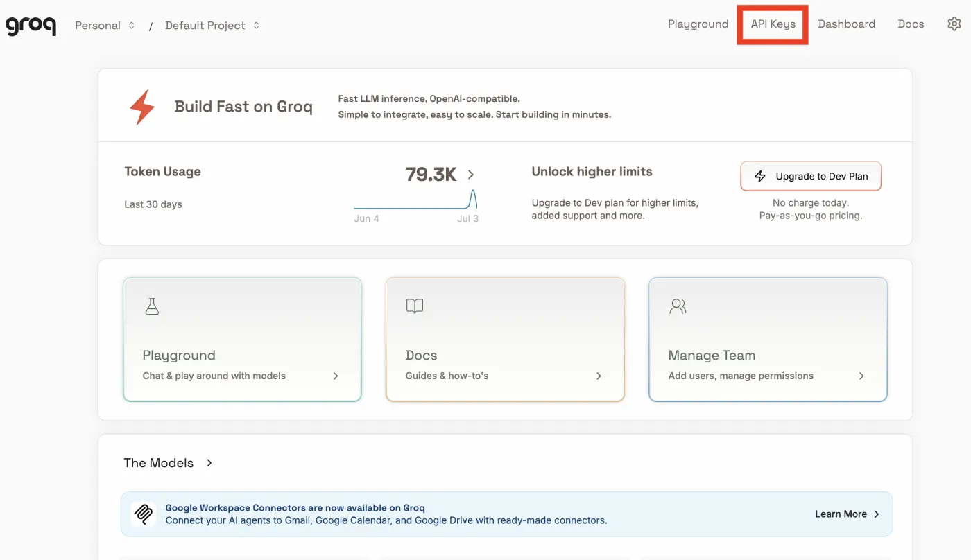971x560 pixels.
Task: Click the chevron beside The Models
Action: point(209,463)
